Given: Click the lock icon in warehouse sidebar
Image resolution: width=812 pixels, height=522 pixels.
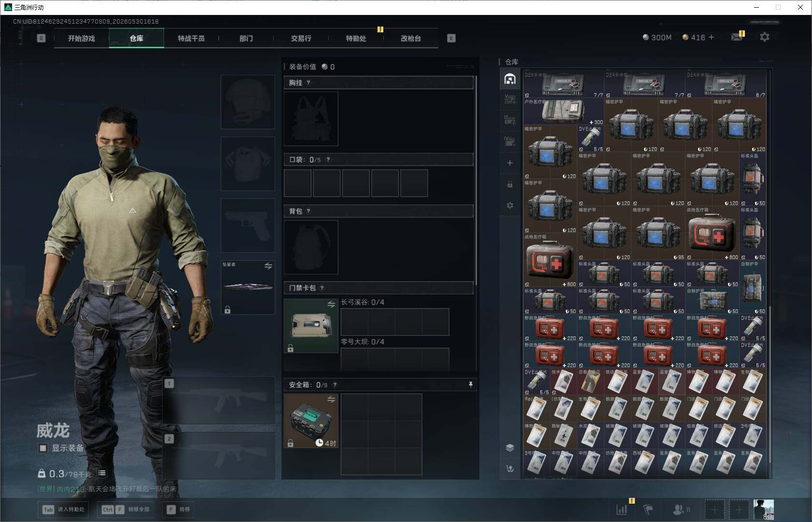Looking at the screenshot, I should 510,184.
